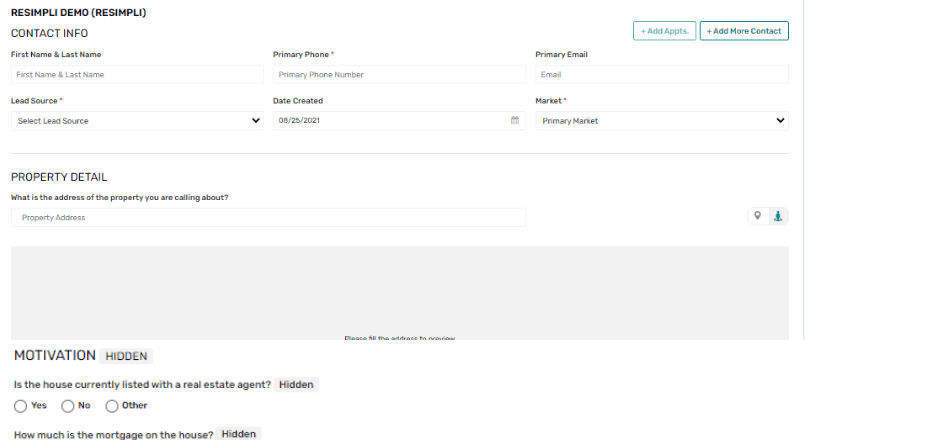Image resolution: width=930 pixels, height=440 pixels.
Task: Click the Date Created field 08/25/2021
Action: point(399,120)
